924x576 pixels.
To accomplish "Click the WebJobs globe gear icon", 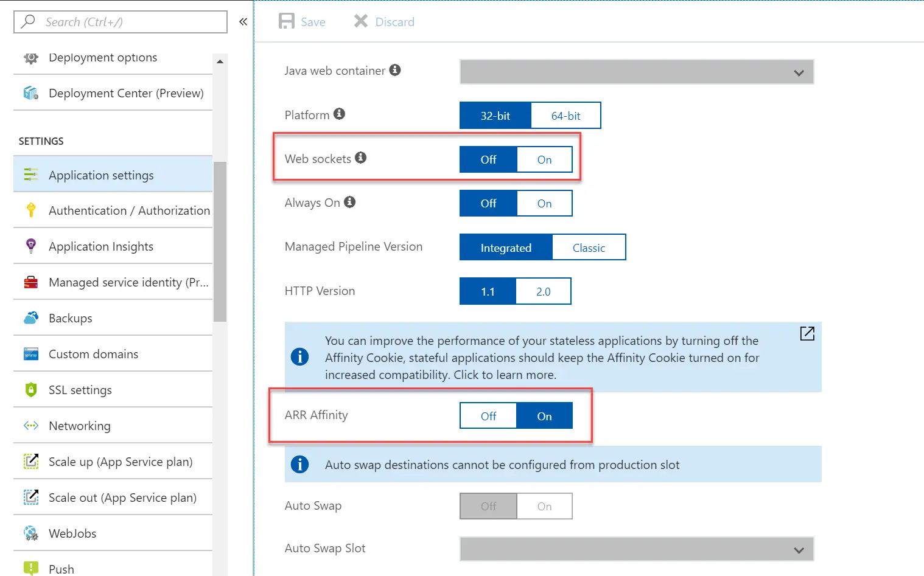I will pyautogui.click(x=30, y=533).
